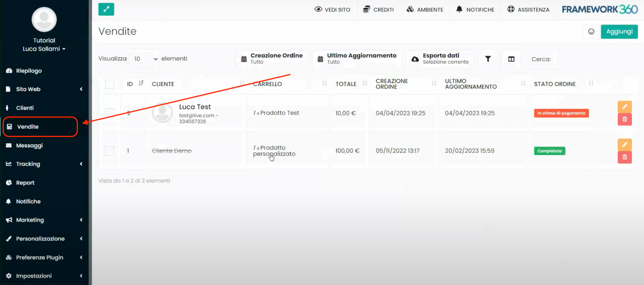Open the filter funnel icon
Screen dimensions: 644x285
click(488, 59)
